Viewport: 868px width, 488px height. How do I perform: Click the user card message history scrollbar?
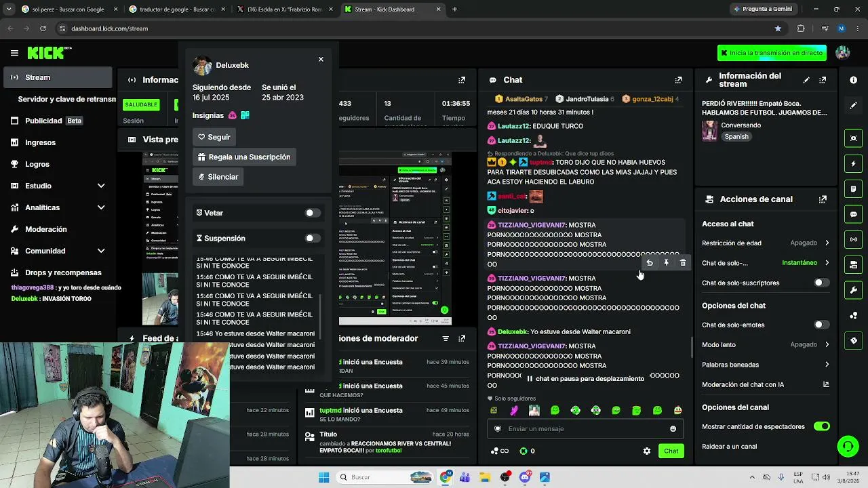pos(320,317)
